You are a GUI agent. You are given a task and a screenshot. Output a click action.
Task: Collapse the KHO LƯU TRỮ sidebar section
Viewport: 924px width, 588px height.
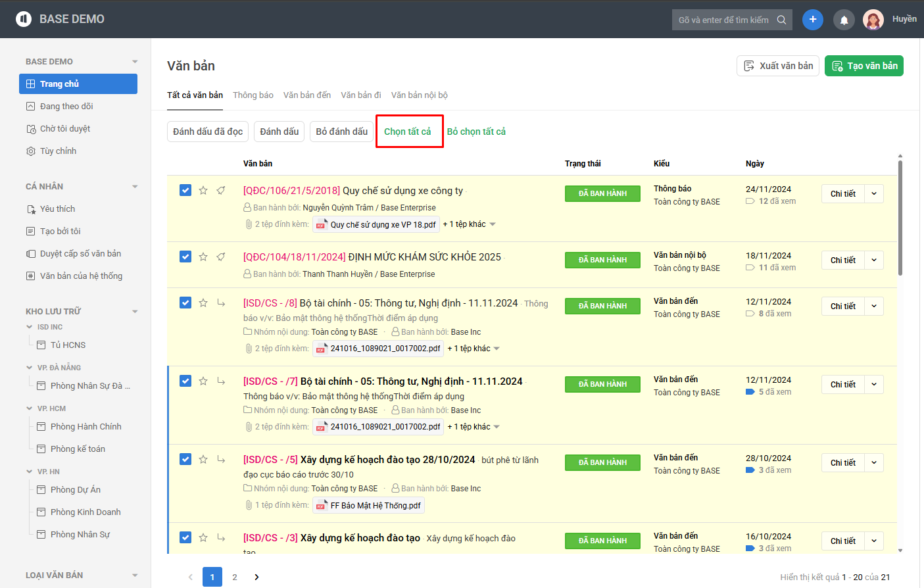(x=135, y=312)
